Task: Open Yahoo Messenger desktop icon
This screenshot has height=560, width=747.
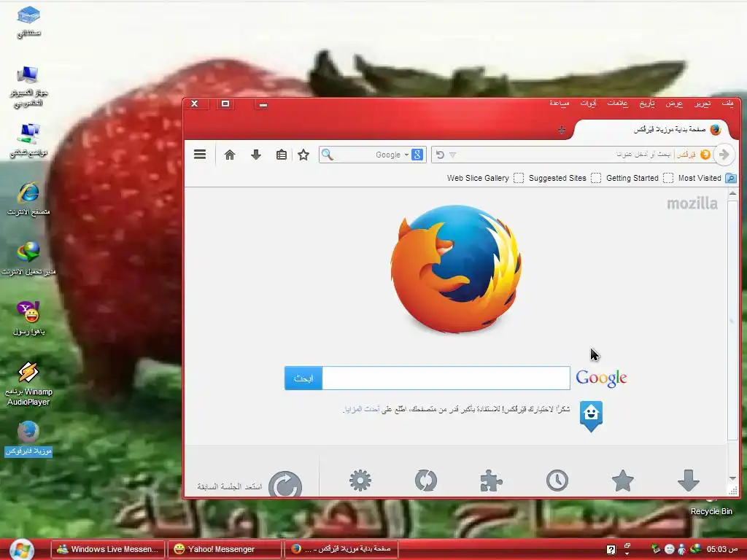Action: point(28,318)
